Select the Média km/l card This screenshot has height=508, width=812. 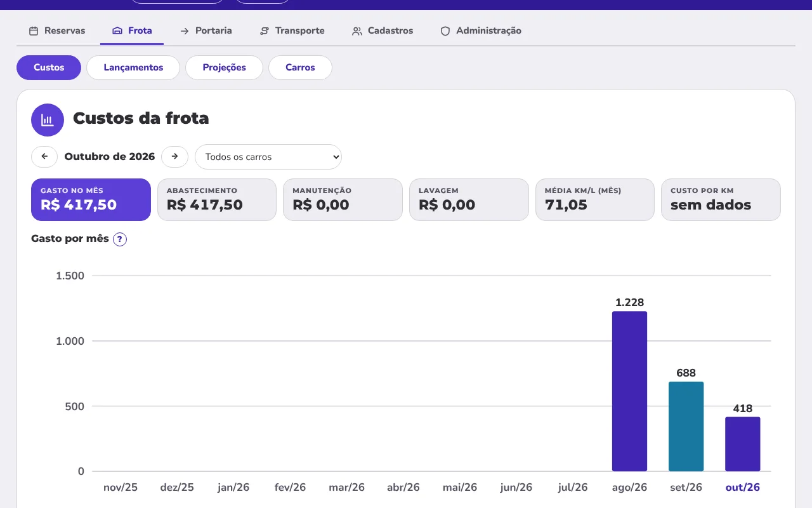pyautogui.click(x=595, y=199)
